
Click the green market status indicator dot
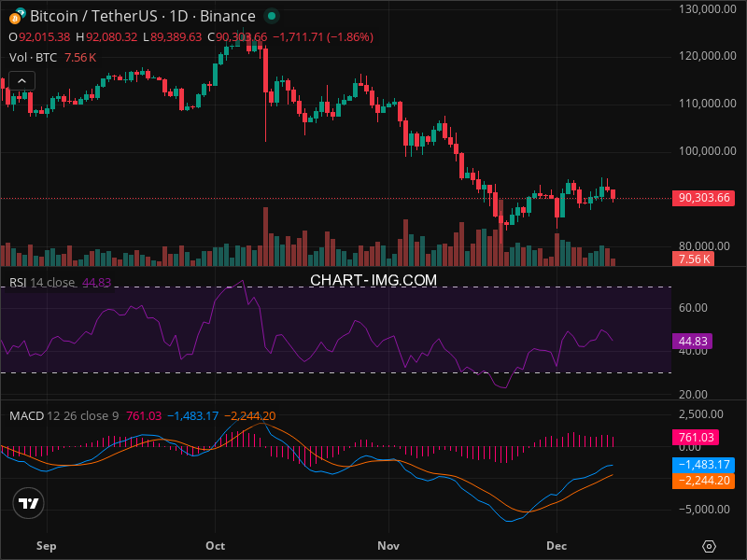[x=271, y=16]
